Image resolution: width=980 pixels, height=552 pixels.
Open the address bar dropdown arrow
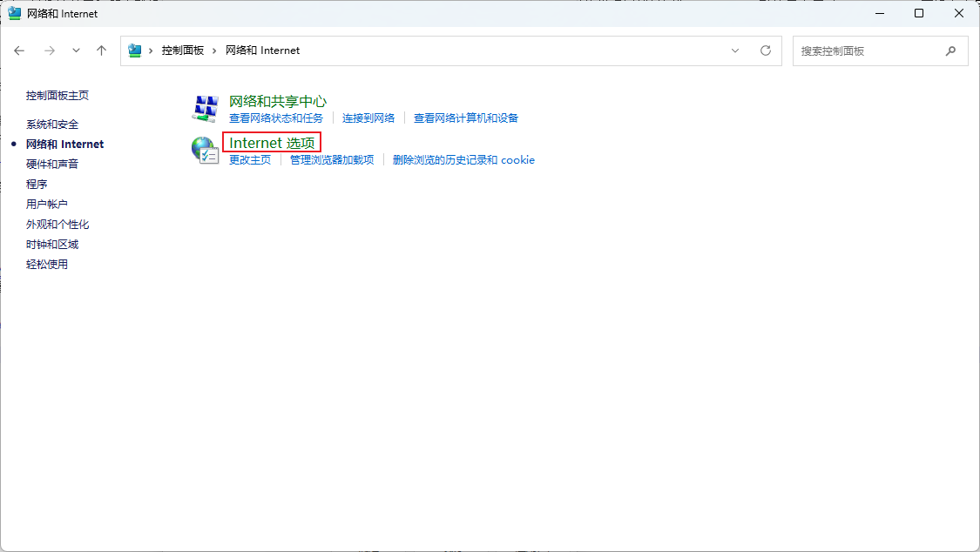(735, 50)
